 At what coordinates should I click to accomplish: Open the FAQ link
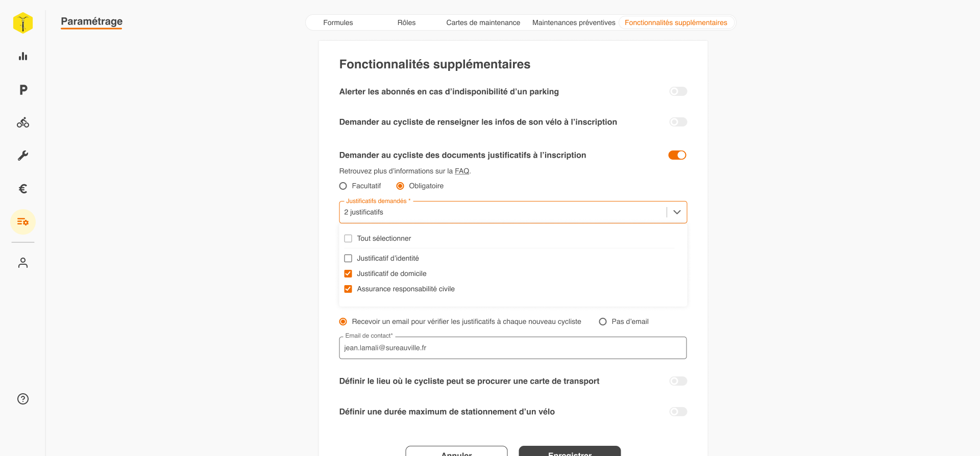pos(461,171)
